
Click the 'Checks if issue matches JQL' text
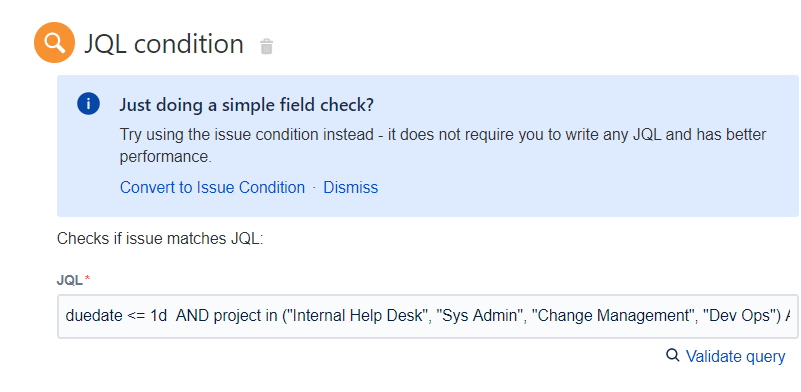click(160, 239)
